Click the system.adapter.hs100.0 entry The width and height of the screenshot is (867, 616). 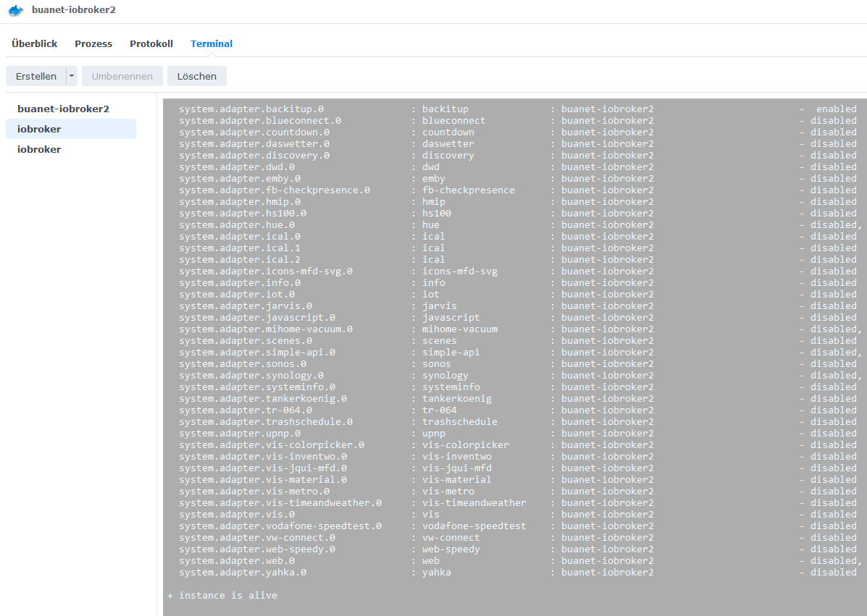[243, 214]
